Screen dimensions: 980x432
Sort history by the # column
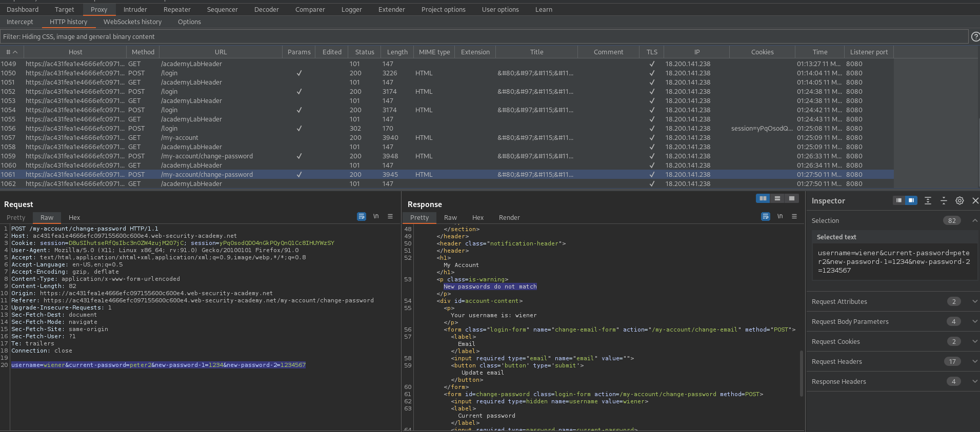pos(12,52)
